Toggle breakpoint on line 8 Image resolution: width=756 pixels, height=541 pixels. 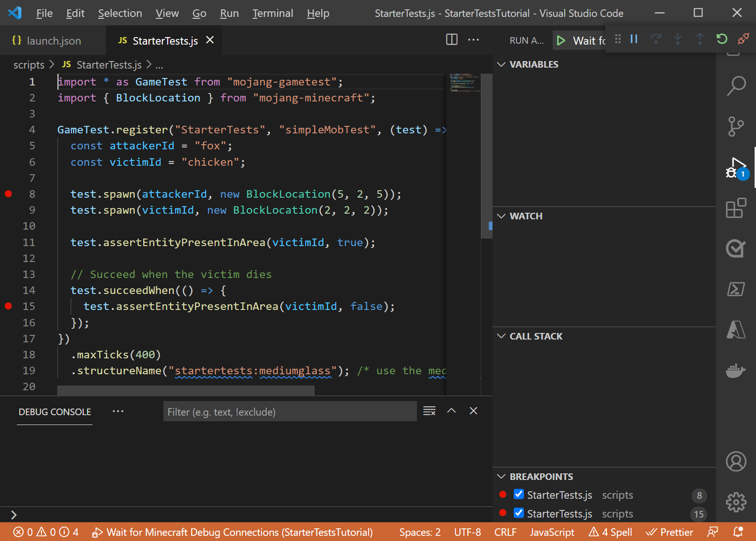pos(8,193)
